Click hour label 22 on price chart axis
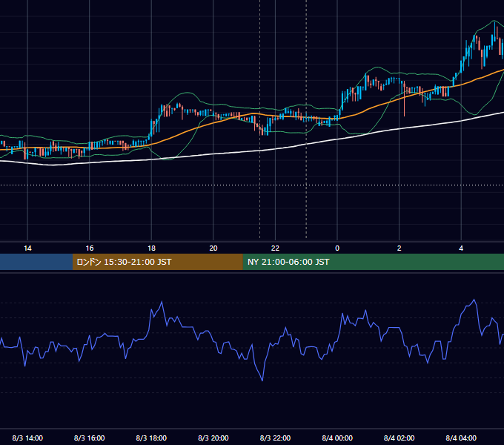The height and width of the screenshot is (445, 504). pyautogui.click(x=275, y=248)
